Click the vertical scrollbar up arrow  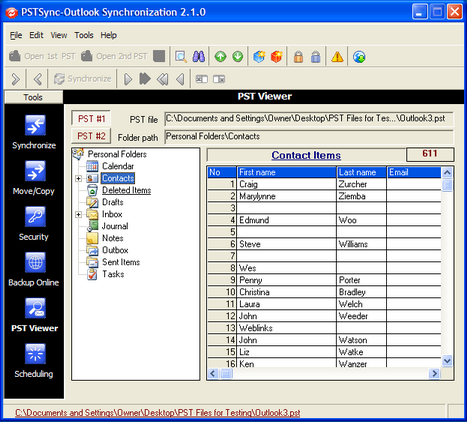tap(447, 172)
